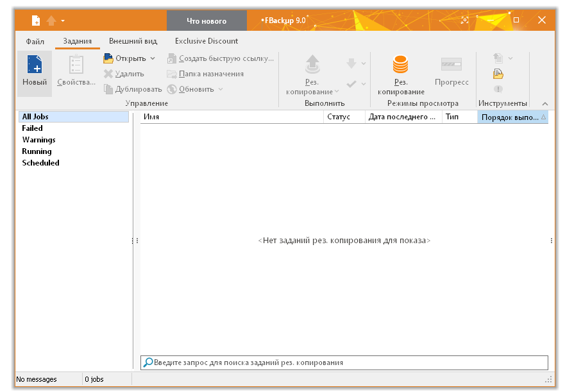The width and height of the screenshot is (565, 392).
Task: Expand the Обновить dropdown arrow
Action: pyautogui.click(x=221, y=89)
